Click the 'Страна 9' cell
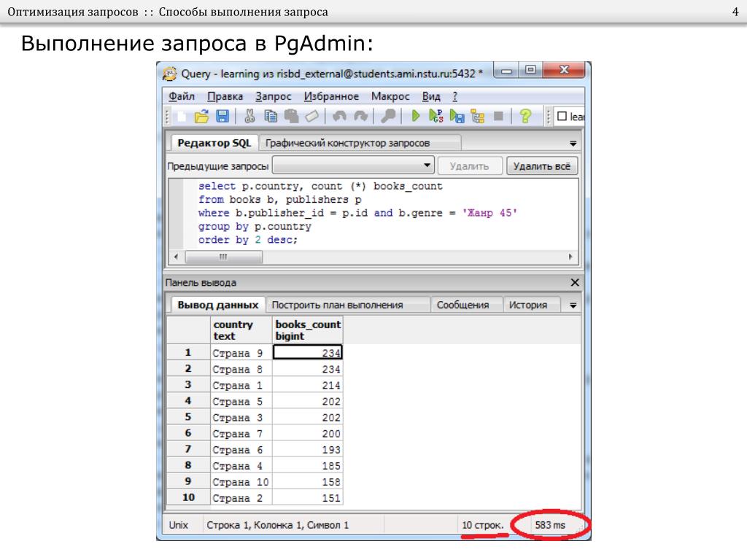This screenshot has height=560, width=747. coord(241,353)
